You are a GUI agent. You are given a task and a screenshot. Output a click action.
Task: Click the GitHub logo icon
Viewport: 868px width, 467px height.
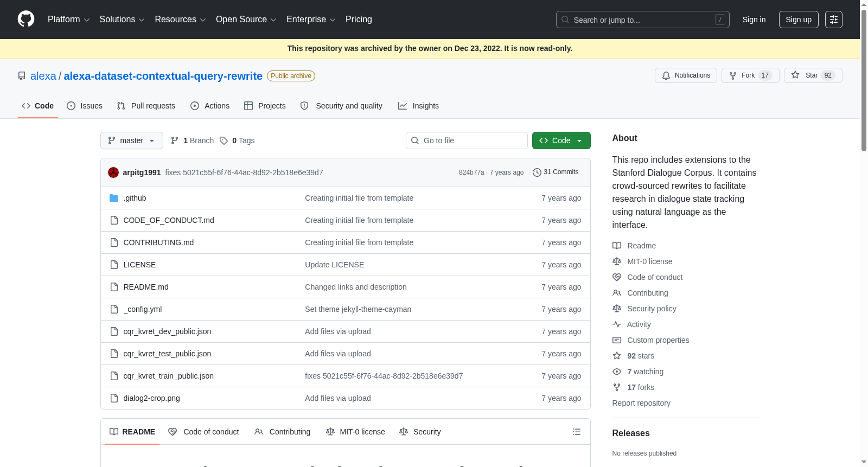pyautogui.click(x=26, y=20)
